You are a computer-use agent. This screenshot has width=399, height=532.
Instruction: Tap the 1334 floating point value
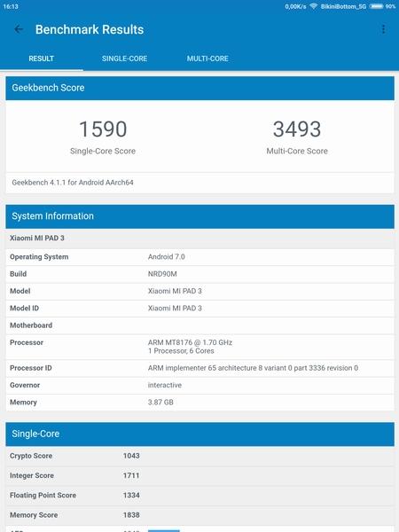point(131,495)
